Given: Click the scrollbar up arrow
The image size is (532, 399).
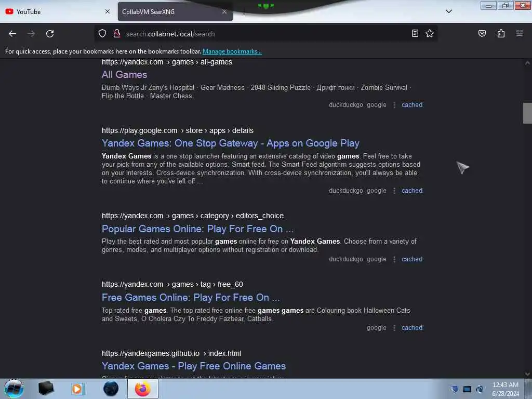Looking at the screenshot, I should [x=527, y=63].
